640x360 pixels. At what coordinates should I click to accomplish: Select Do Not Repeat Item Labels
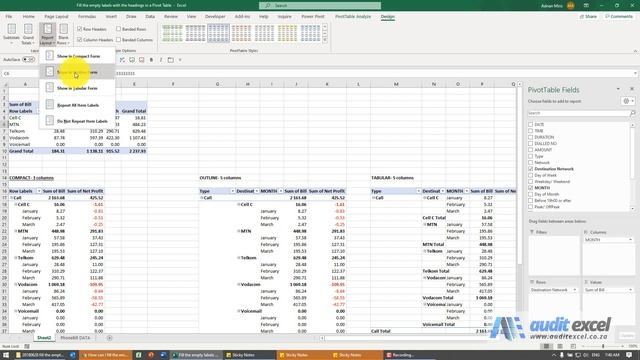pos(77,121)
